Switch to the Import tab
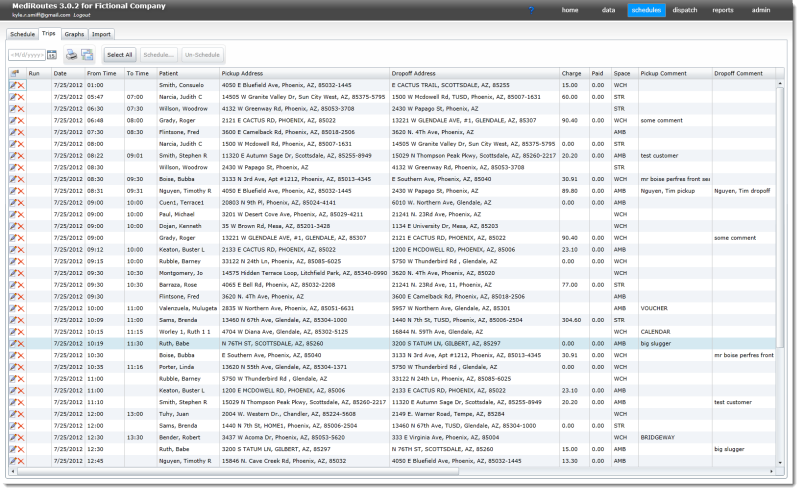Viewport: 800px width, 491px height. (x=101, y=34)
